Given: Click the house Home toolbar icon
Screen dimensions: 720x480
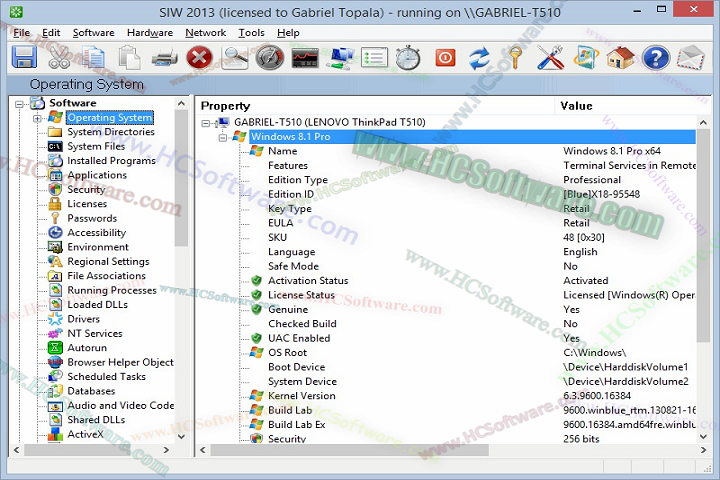Looking at the screenshot, I should pyautogui.click(x=620, y=58).
